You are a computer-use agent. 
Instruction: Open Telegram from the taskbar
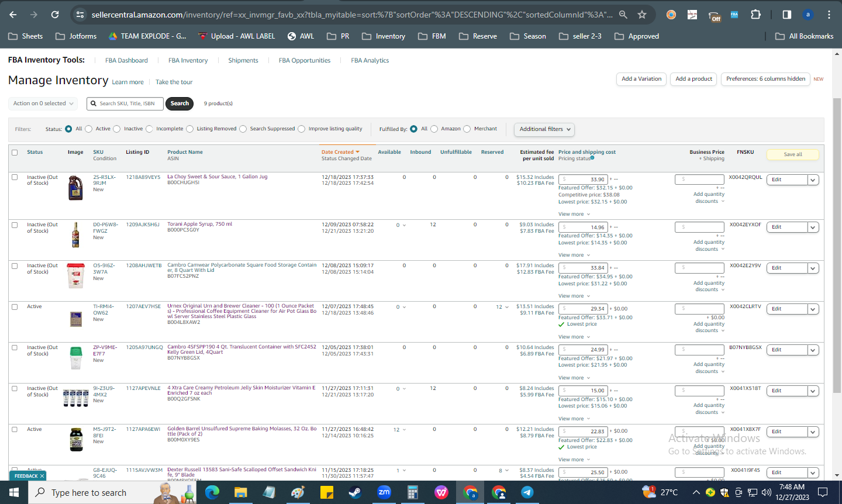(x=527, y=492)
